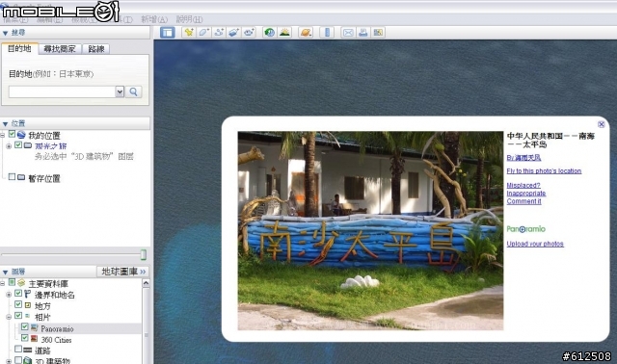Uncheck the 360 Cities layer checkbox
Viewport: 617px width, 364px height.
tap(25, 338)
